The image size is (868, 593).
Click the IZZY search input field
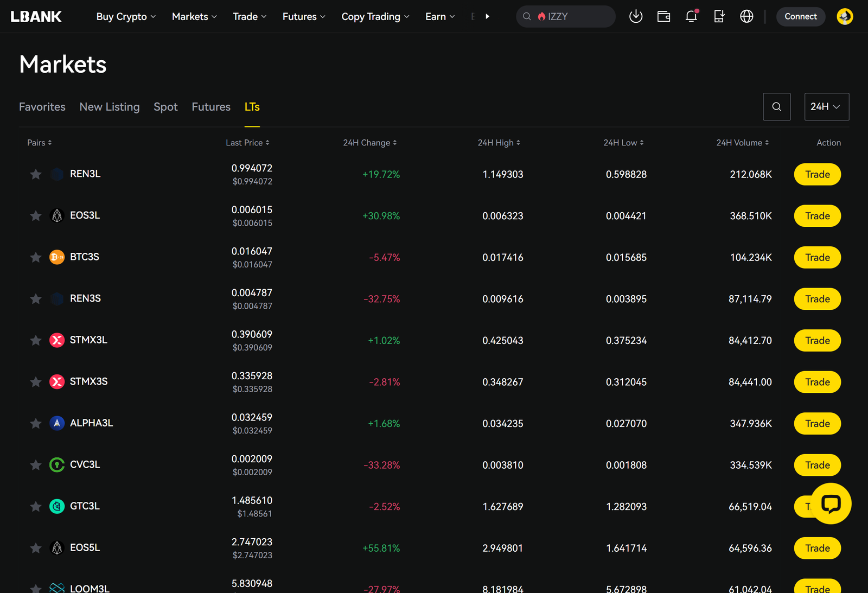570,16
